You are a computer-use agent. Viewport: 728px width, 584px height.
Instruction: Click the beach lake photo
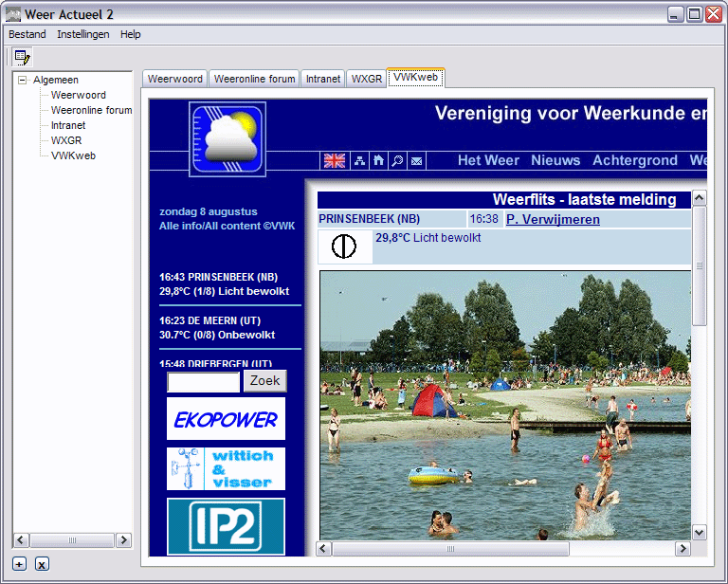click(x=505, y=405)
